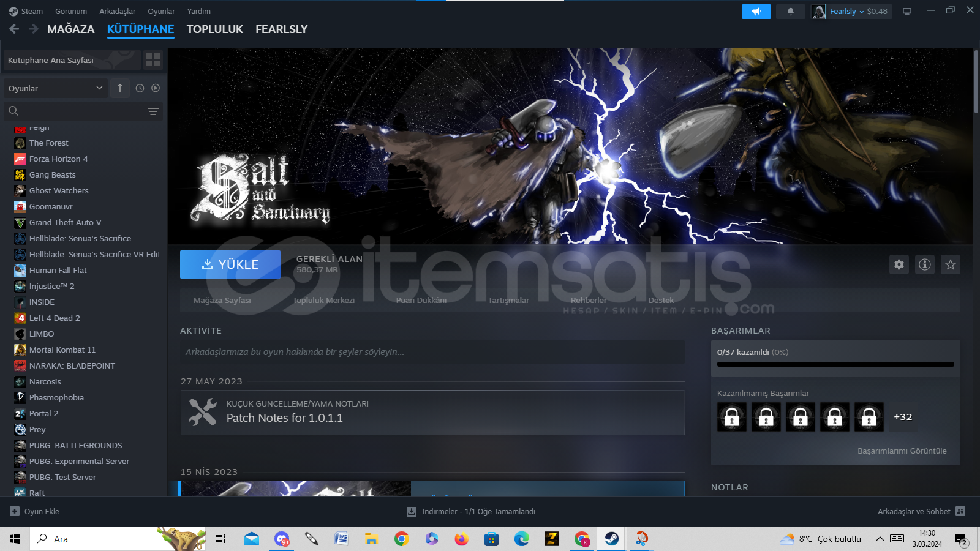This screenshot has width=980, height=551.
Task: Open Friends and Chat icon
Action: pyautogui.click(x=960, y=511)
